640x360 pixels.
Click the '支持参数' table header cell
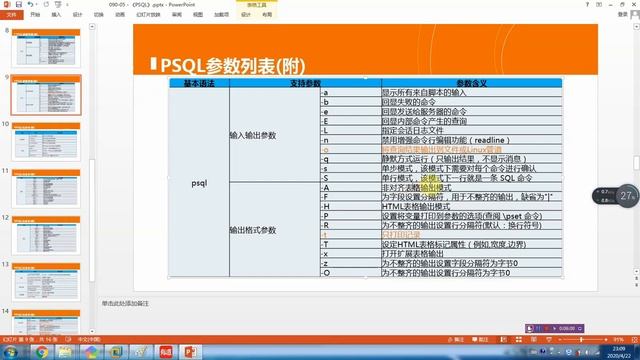click(305, 83)
